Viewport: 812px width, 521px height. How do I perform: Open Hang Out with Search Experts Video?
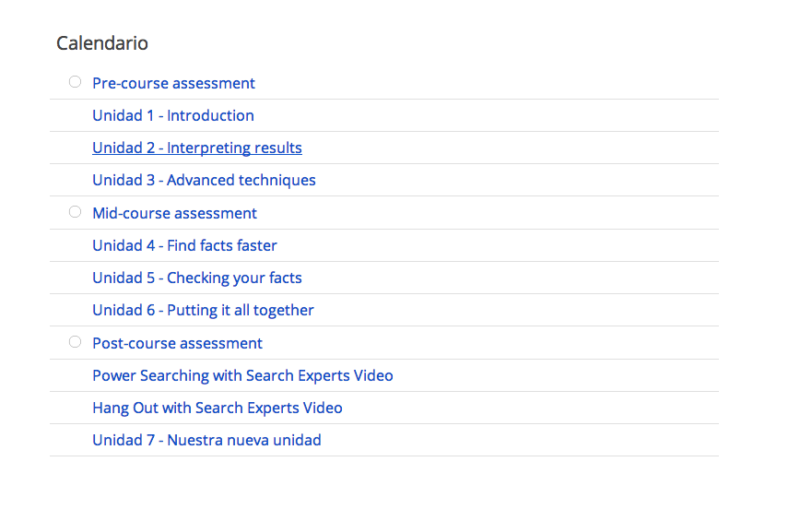(217, 409)
